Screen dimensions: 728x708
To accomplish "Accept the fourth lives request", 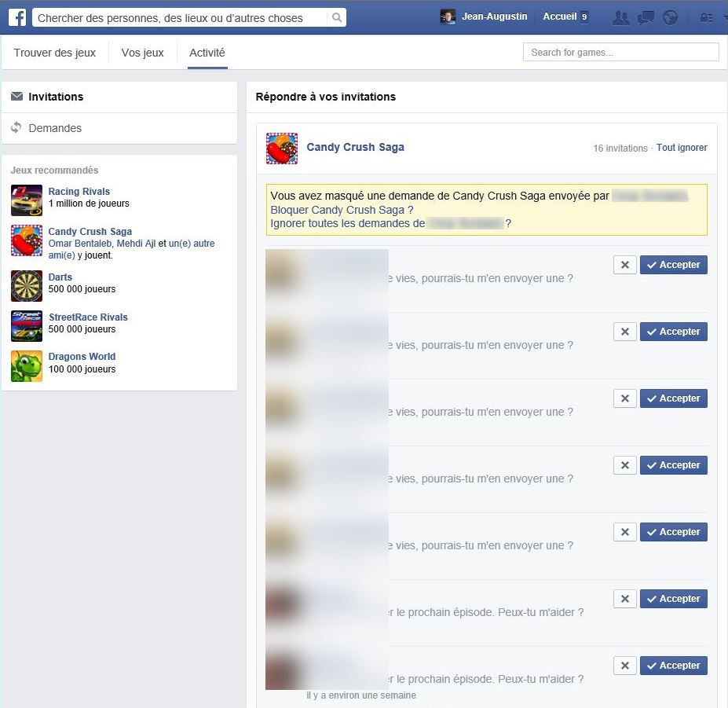I will 674,465.
